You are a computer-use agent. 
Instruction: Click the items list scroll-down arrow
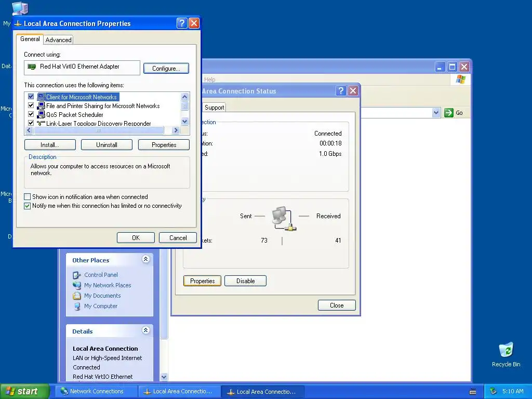click(184, 121)
